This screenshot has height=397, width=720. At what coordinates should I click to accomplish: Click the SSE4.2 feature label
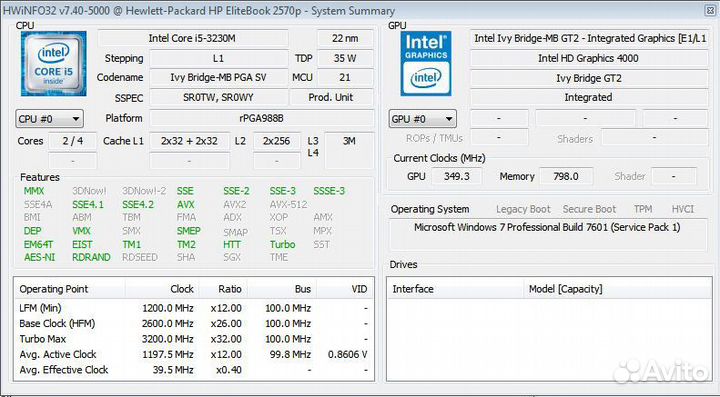(x=138, y=205)
